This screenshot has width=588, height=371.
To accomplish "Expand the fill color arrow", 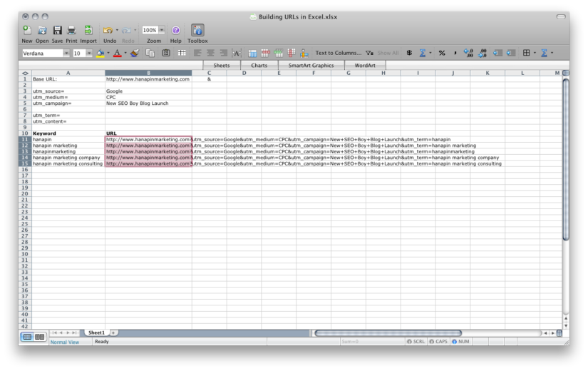I will 108,53.
